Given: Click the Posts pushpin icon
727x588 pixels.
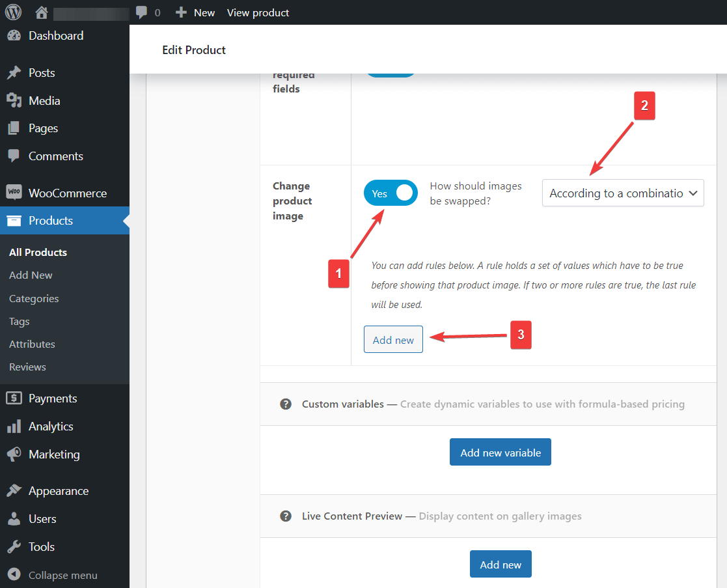Looking at the screenshot, I should point(14,73).
